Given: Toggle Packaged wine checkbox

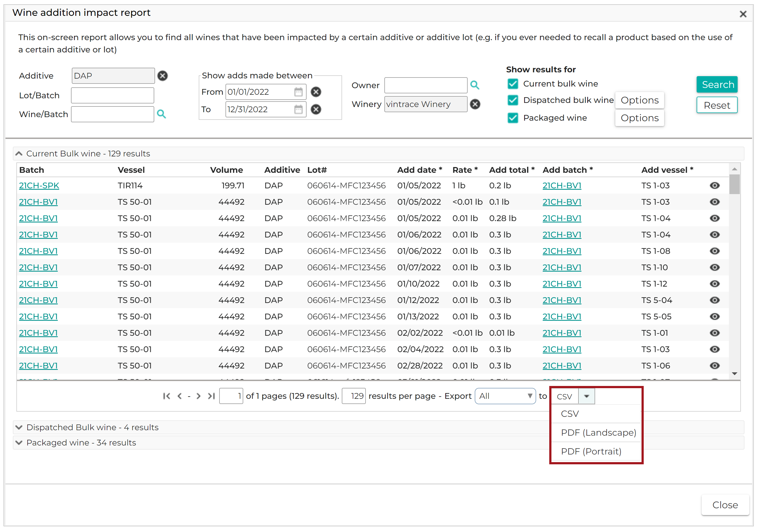Looking at the screenshot, I should coord(513,118).
